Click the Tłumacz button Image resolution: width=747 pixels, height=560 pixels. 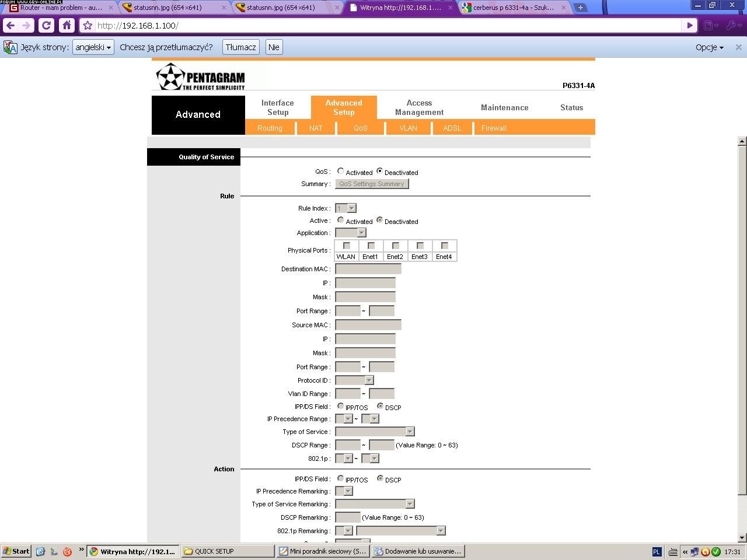tap(240, 47)
